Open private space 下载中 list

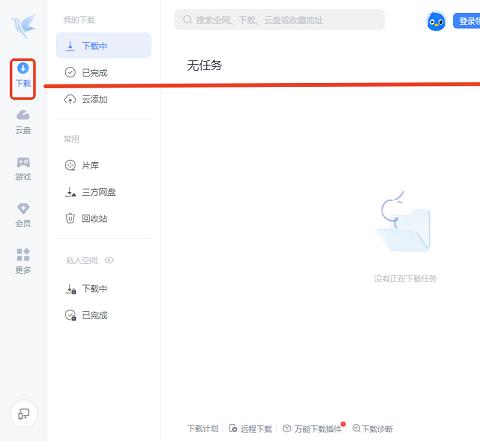click(x=103, y=288)
